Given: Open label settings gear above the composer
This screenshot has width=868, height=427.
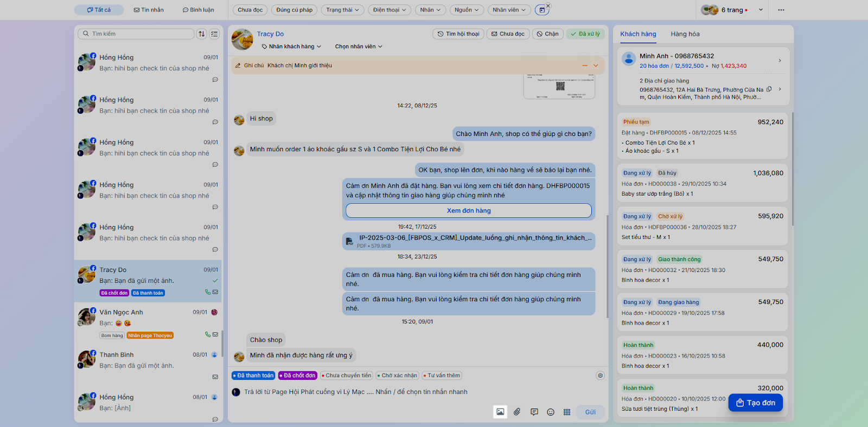Looking at the screenshot, I should (x=600, y=376).
